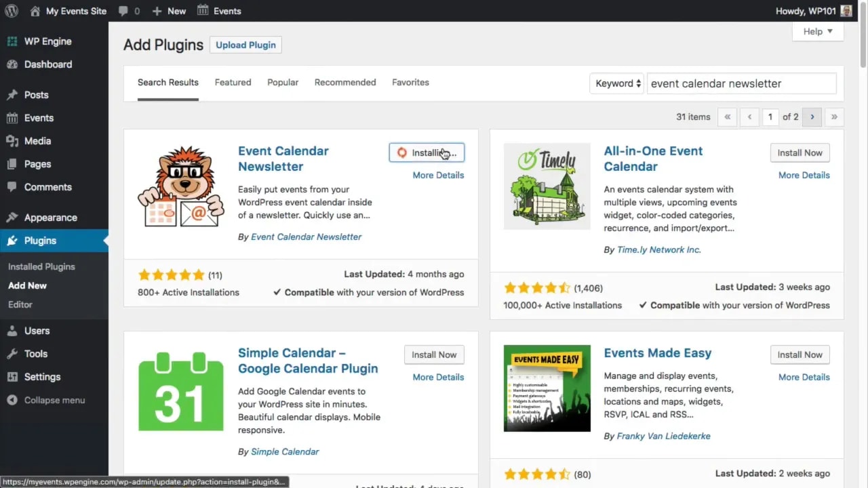Screen dimensions: 868x488
Task: Click the Dashboard gauge icon
Action: [12, 64]
